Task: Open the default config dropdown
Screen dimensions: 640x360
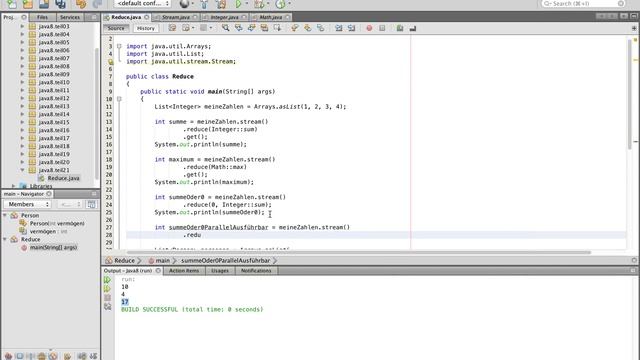Action: coord(142,4)
